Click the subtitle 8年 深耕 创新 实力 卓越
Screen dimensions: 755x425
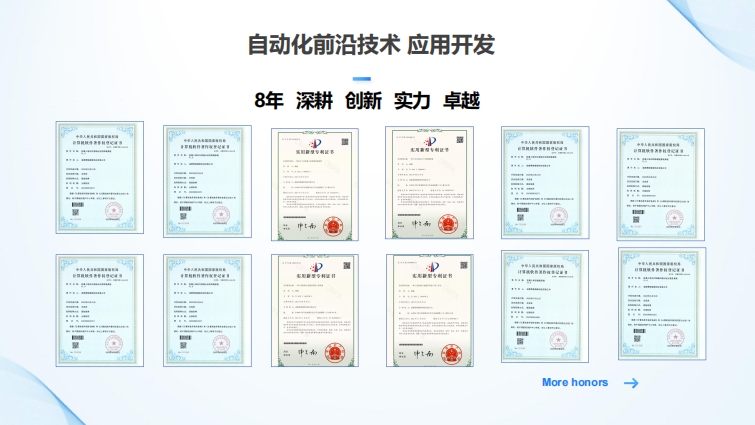pos(367,101)
